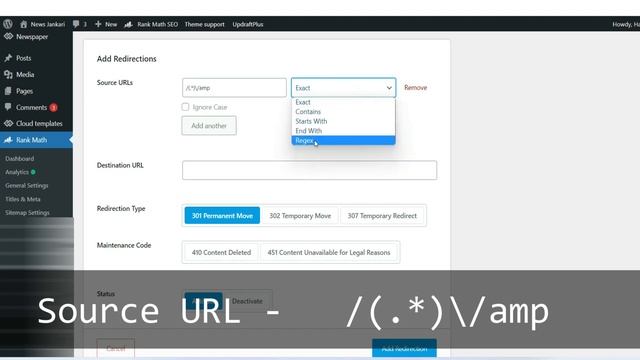Click the Remove source URL link
The image size is (640, 360).
click(x=416, y=87)
